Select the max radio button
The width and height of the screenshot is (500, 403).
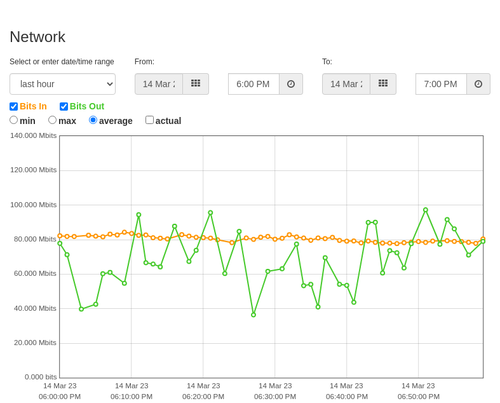pos(52,120)
